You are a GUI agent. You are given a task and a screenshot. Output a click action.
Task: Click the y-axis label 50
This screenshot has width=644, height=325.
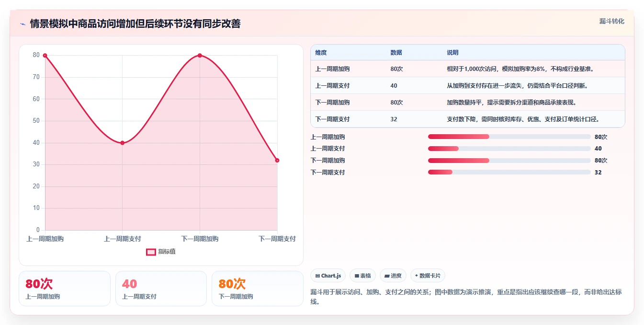pyautogui.click(x=36, y=121)
